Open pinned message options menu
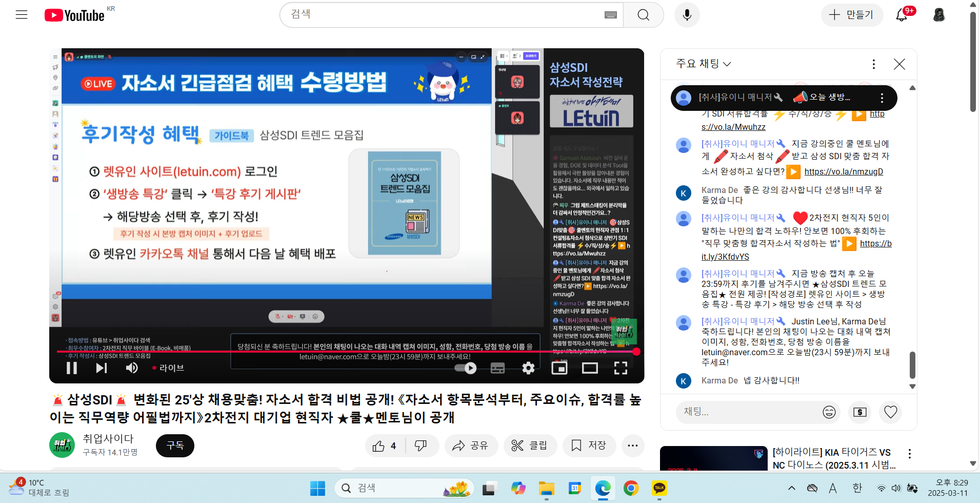 tap(882, 98)
